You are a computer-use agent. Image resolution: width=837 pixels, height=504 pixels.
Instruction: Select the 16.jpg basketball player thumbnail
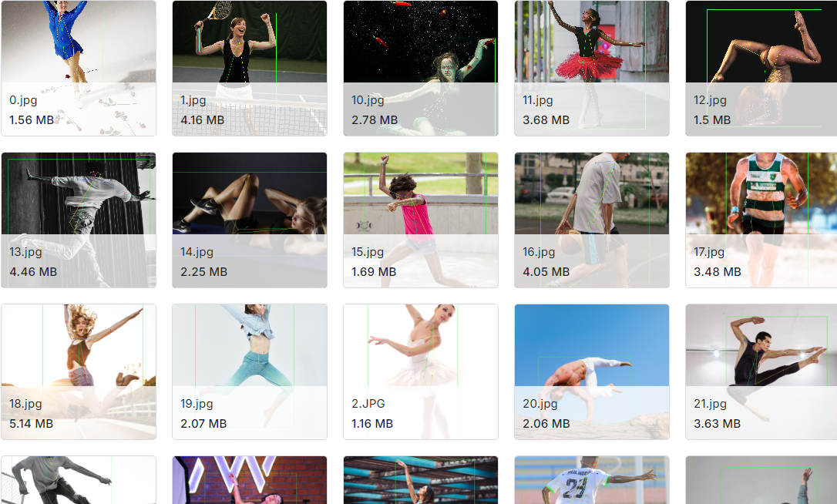[x=591, y=220]
